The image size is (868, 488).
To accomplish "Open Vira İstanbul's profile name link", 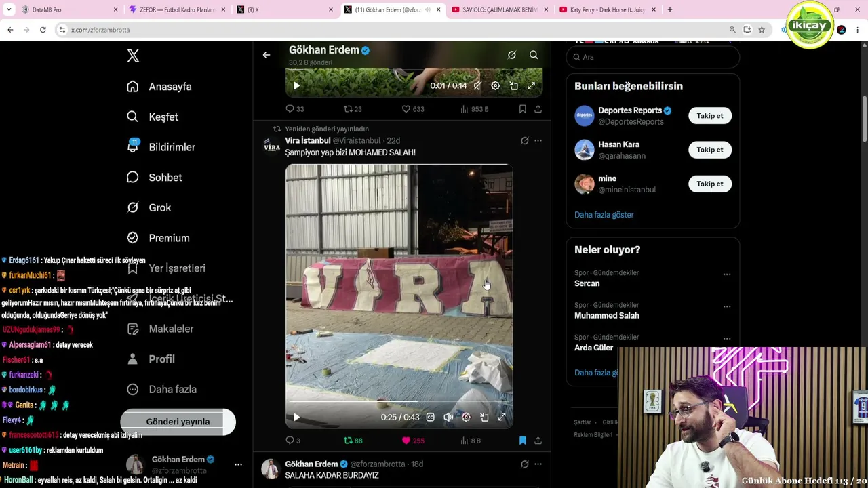I will pos(307,140).
